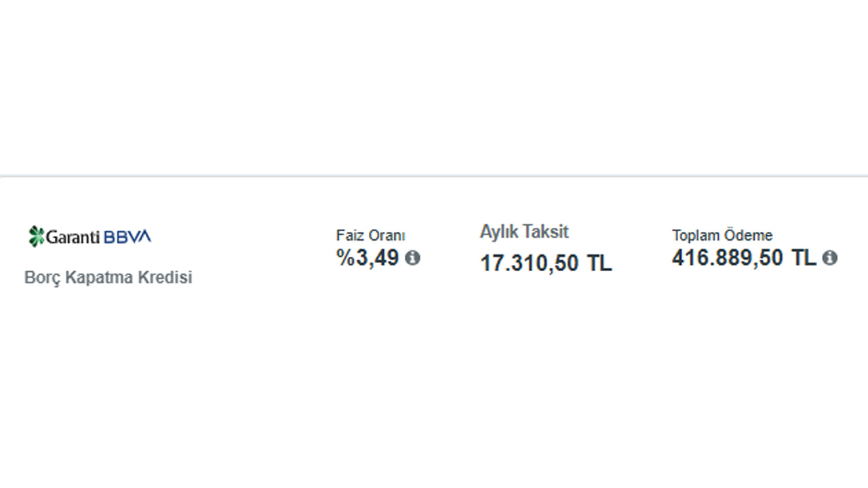Click the "Toplam Ödeme" label

(x=722, y=236)
